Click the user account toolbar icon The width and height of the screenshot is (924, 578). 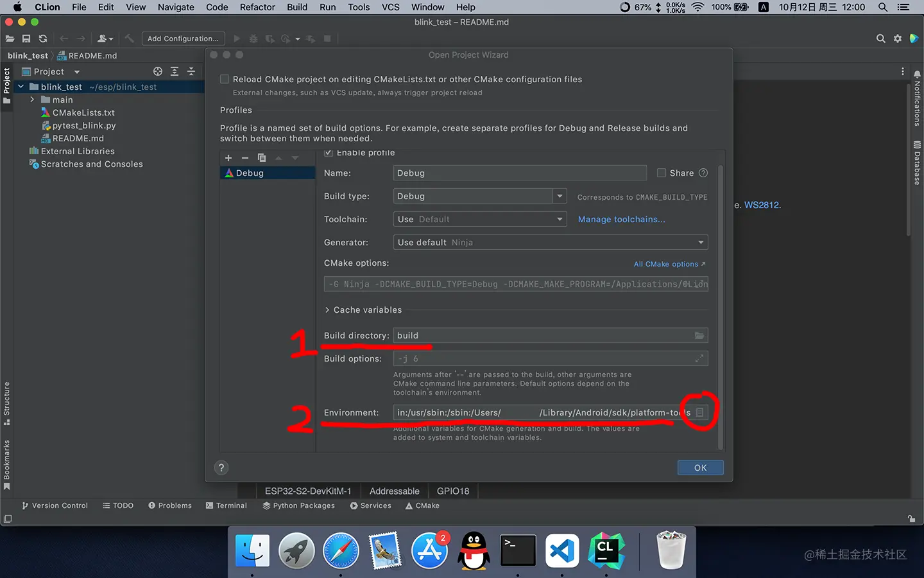click(x=105, y=39)
